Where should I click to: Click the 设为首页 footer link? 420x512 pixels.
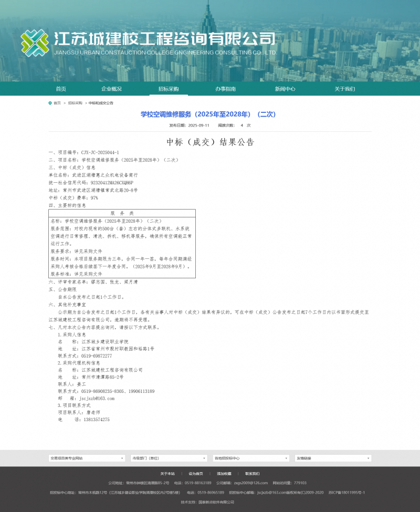196,474
